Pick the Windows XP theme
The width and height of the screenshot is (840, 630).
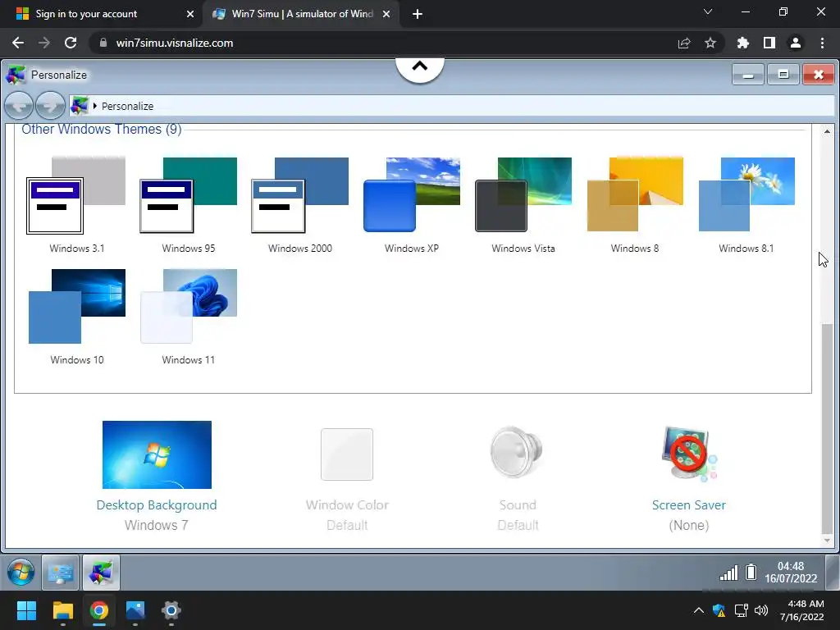pos(412,195)
